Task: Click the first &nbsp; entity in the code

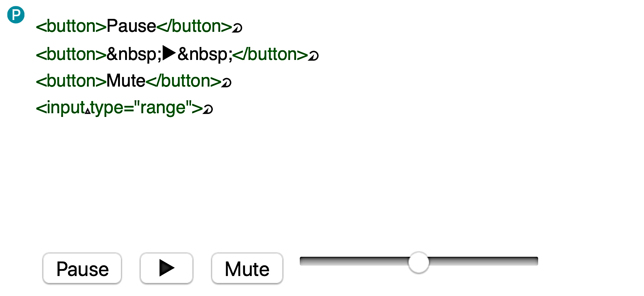Action: click(134, 54)
